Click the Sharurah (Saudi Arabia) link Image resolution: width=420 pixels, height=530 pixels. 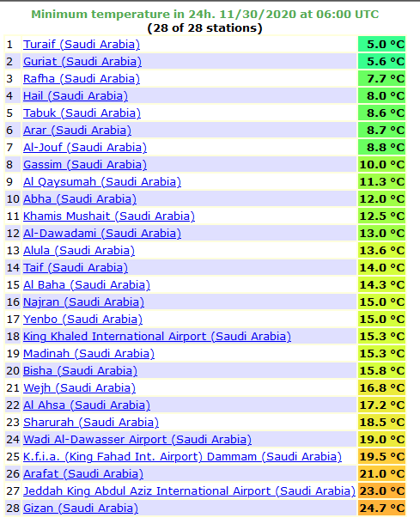click(91, 422)
